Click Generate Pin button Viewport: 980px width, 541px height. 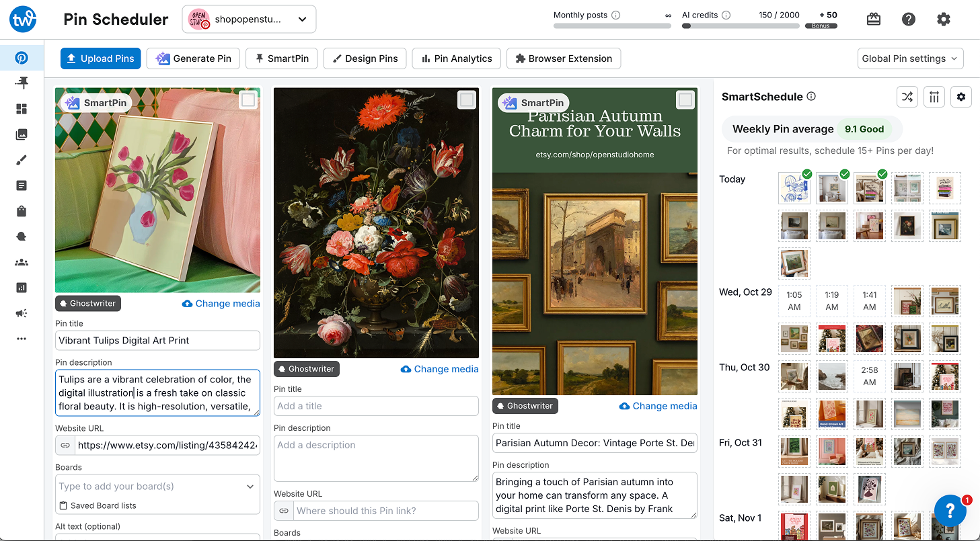pos(193,58)
